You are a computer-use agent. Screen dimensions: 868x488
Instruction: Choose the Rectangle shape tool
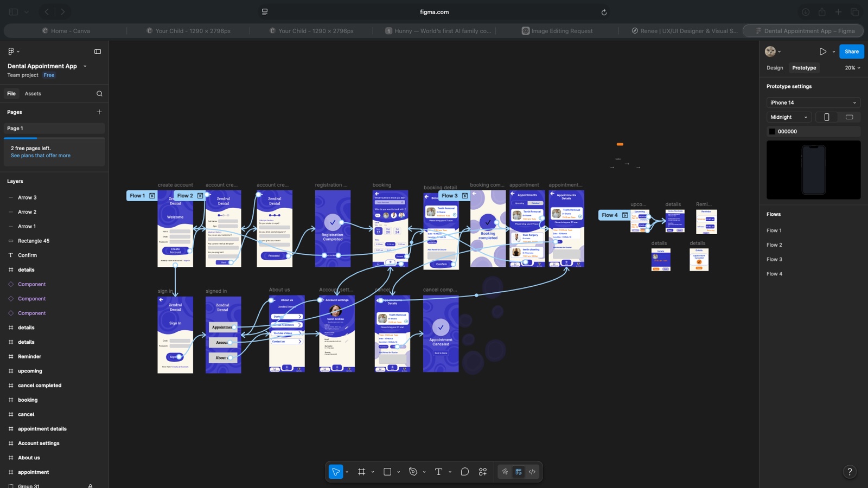[387, 472]
